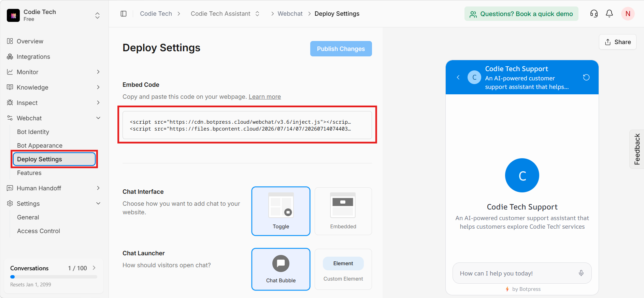Open the notifications bell
This screenshot has height=298, width=644.
pos(609,14)
